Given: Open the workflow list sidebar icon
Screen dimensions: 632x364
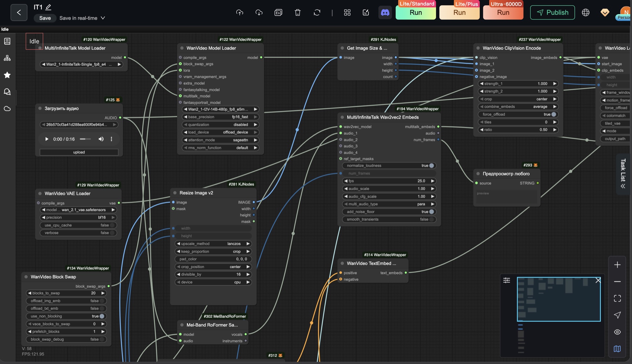Looking at the screenshot, I should point(7,41).
